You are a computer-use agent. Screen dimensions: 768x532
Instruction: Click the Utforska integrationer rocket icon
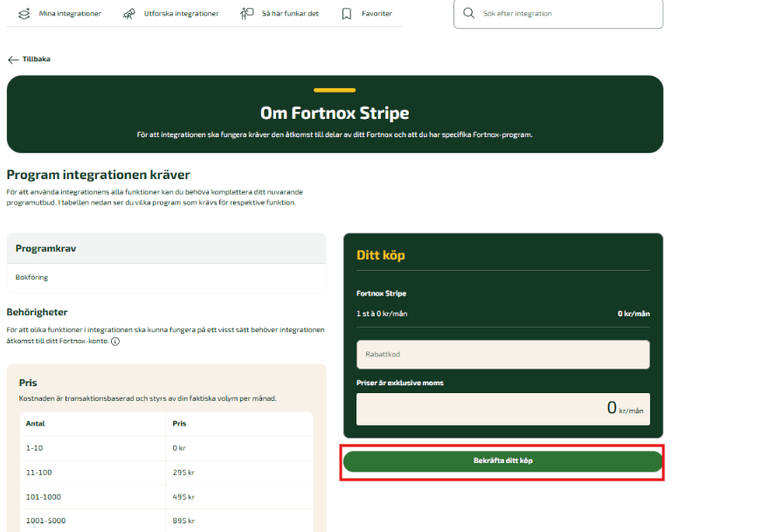tap(129, 14)
